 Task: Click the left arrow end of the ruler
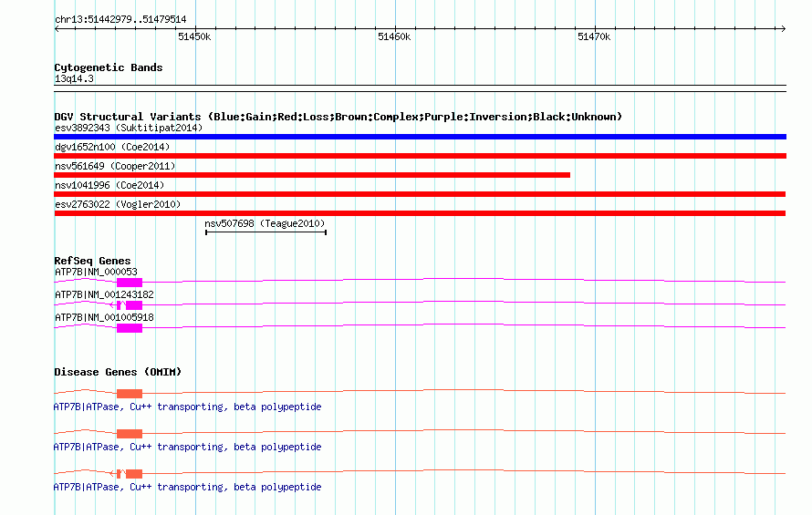click(57, 28)
